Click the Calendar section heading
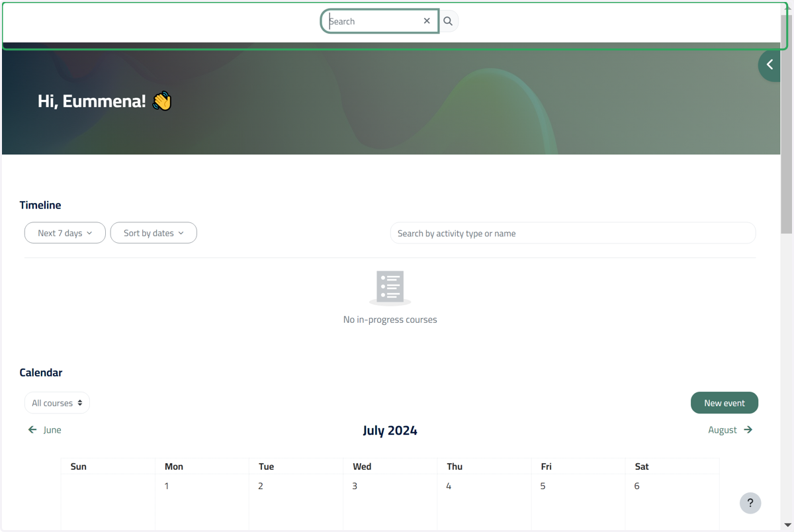794x532 pixels. (41, 373)
